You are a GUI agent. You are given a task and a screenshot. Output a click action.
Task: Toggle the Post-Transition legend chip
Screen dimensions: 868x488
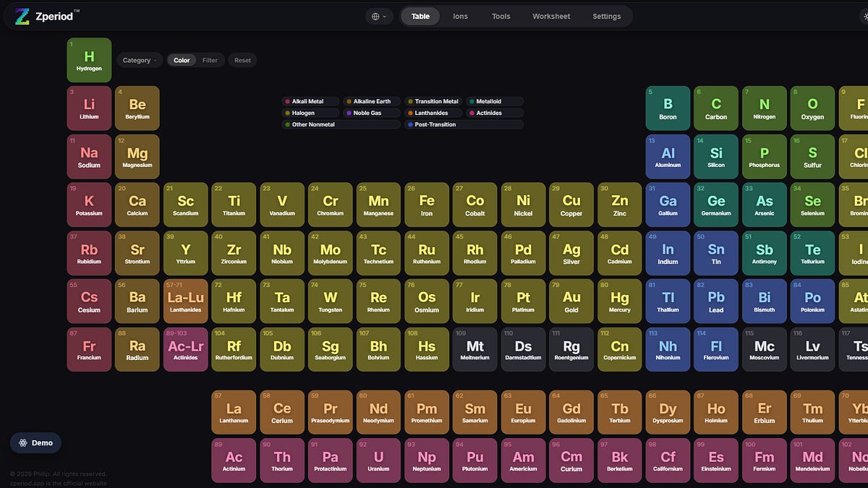[x=464, y=124]
